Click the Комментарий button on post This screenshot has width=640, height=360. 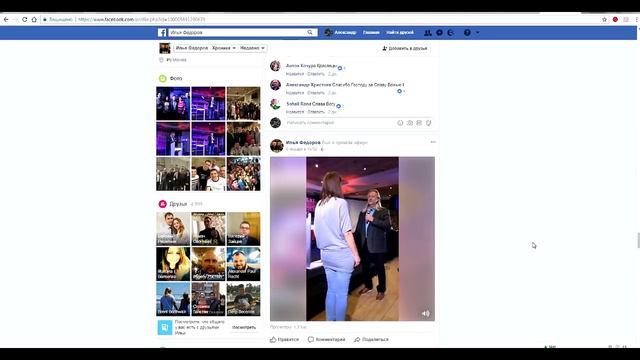point(327,340)
